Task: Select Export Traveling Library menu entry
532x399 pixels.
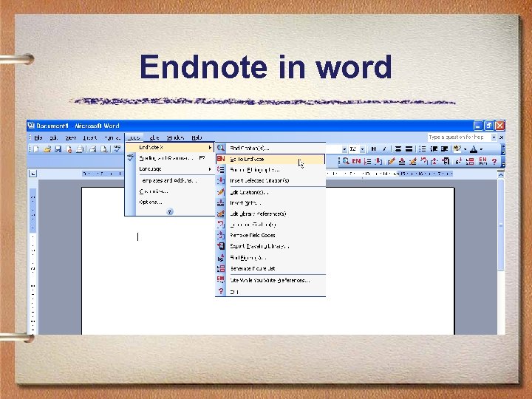Action: point(270,246)
